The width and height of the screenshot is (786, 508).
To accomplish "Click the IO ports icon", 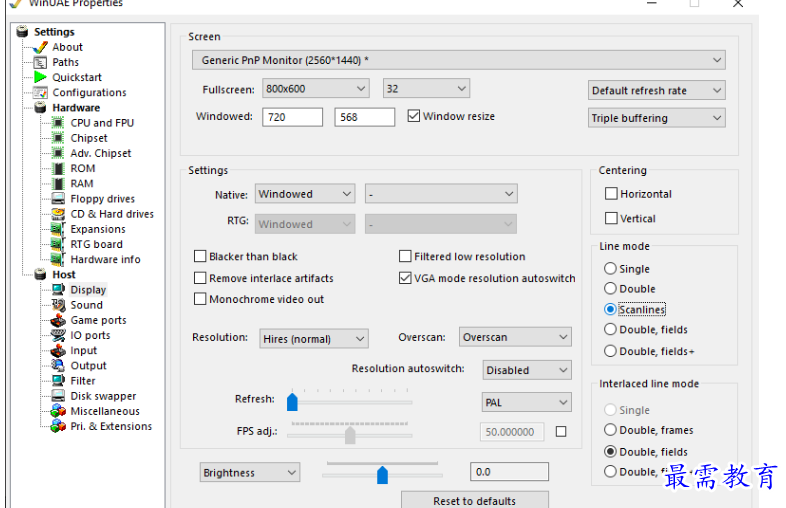I will pyautogui.click(x=58, y=335).
